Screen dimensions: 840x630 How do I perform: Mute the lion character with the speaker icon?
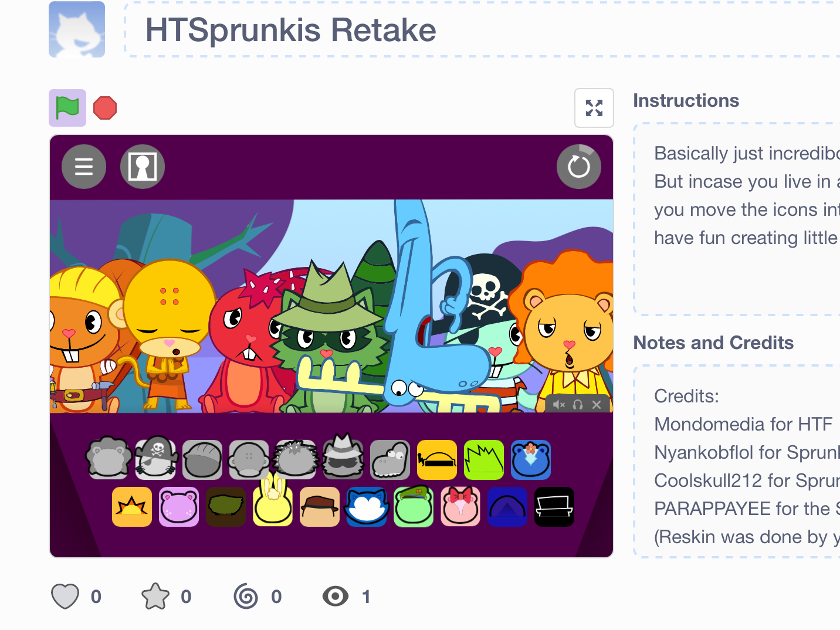coord(559,404)
